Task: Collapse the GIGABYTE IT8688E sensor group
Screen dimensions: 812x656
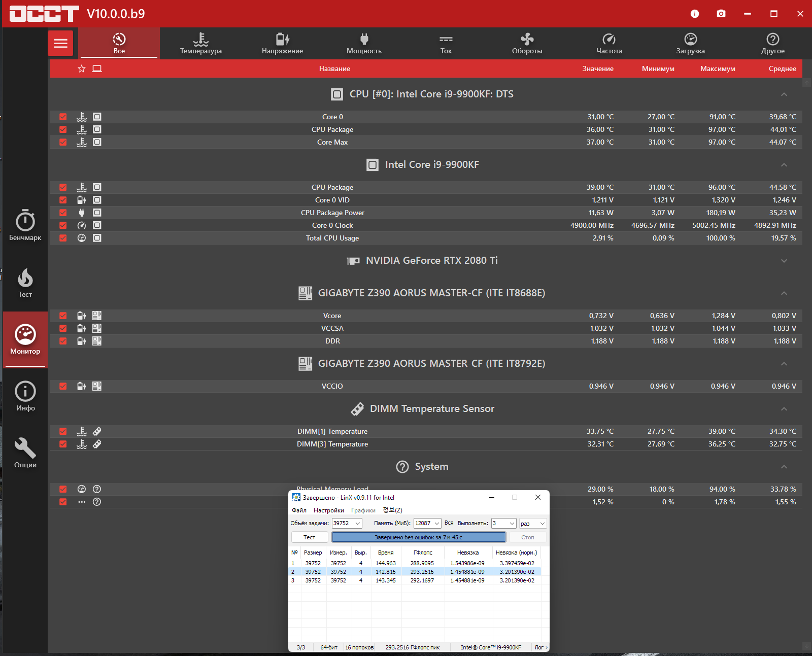Action: tap(784, 293)
